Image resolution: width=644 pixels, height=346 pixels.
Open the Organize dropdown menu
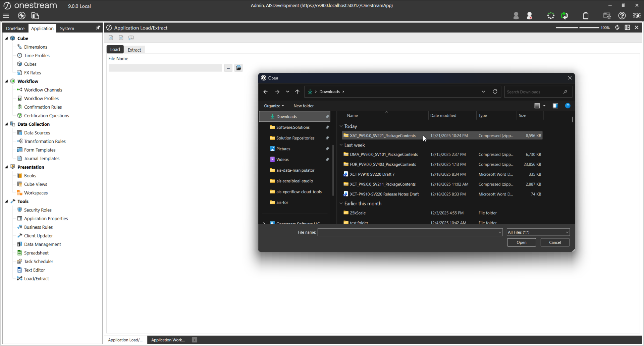(274, 106)
